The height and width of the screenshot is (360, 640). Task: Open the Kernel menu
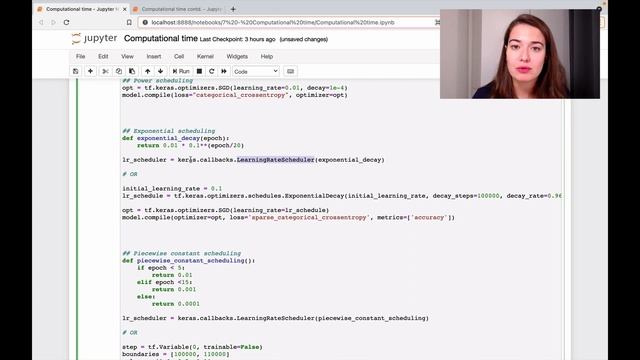205,56
